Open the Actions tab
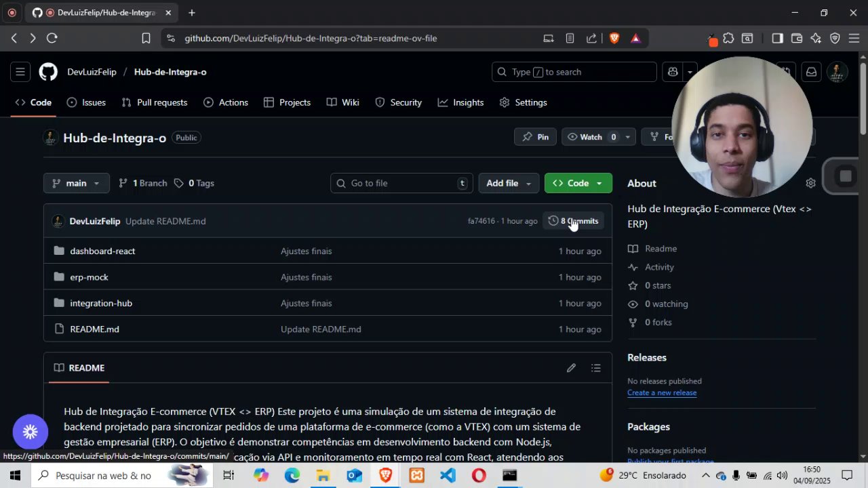The width and height of the screenshot is (868, 488). click(x=226, y=102)
